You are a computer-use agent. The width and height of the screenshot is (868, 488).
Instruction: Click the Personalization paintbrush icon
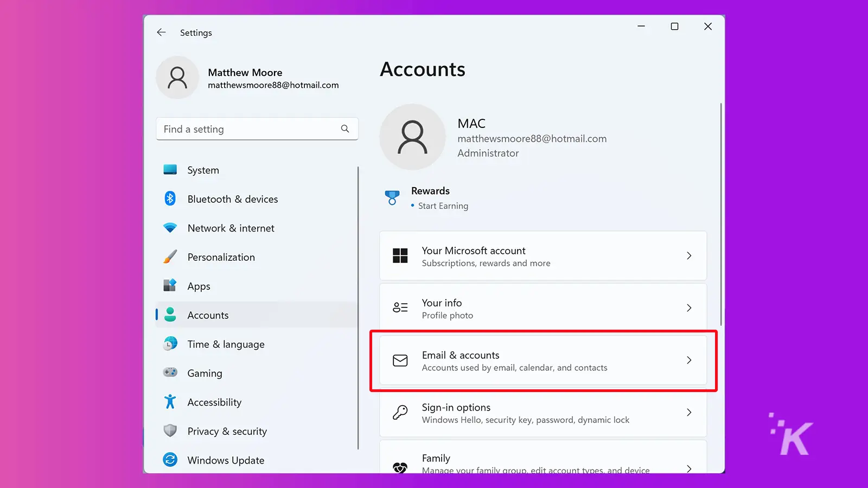click(x=170, y=256)
